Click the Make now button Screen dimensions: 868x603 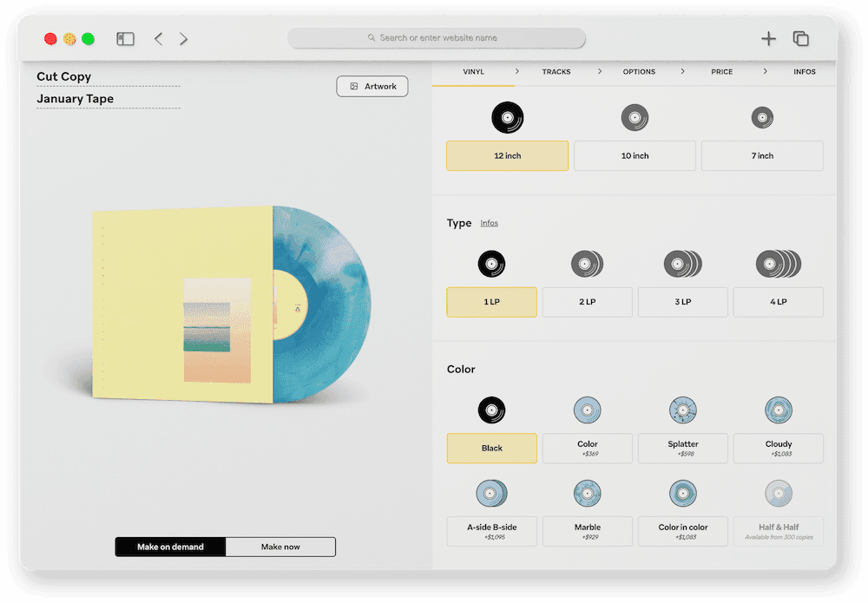(x=280, y=547)
